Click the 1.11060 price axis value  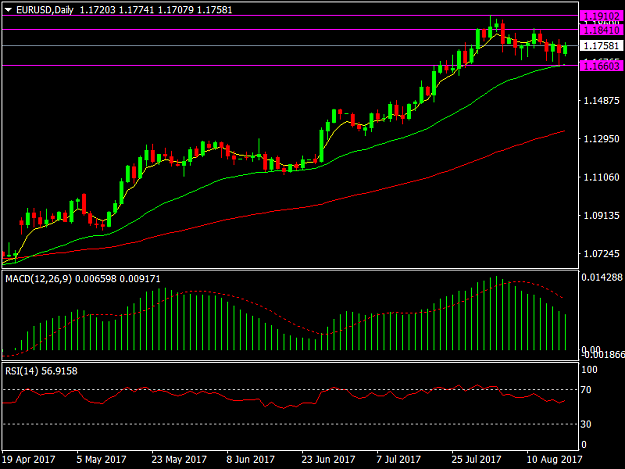[601, 177]
